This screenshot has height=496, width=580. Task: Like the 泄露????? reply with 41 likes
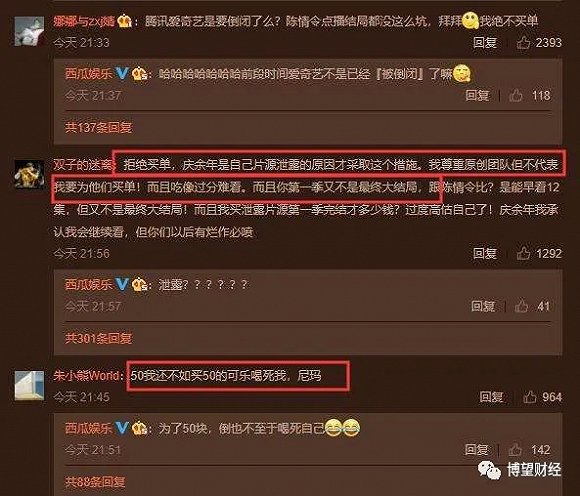pos(521,306)
